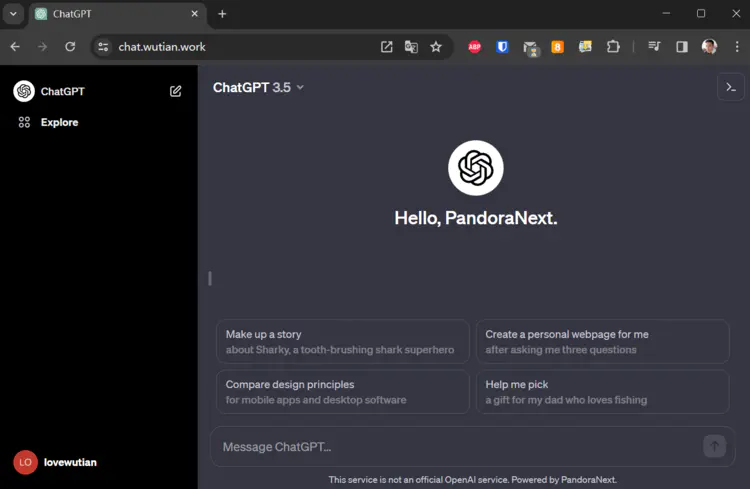Choose the 'Compare design principles' suggestion
The width and height of the screenshot is (750, 489).
[343, 392]
